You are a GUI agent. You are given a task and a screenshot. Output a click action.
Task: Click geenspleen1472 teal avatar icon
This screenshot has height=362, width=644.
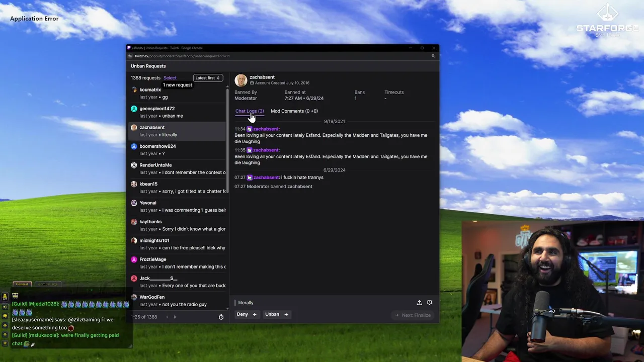coord(134,109)
